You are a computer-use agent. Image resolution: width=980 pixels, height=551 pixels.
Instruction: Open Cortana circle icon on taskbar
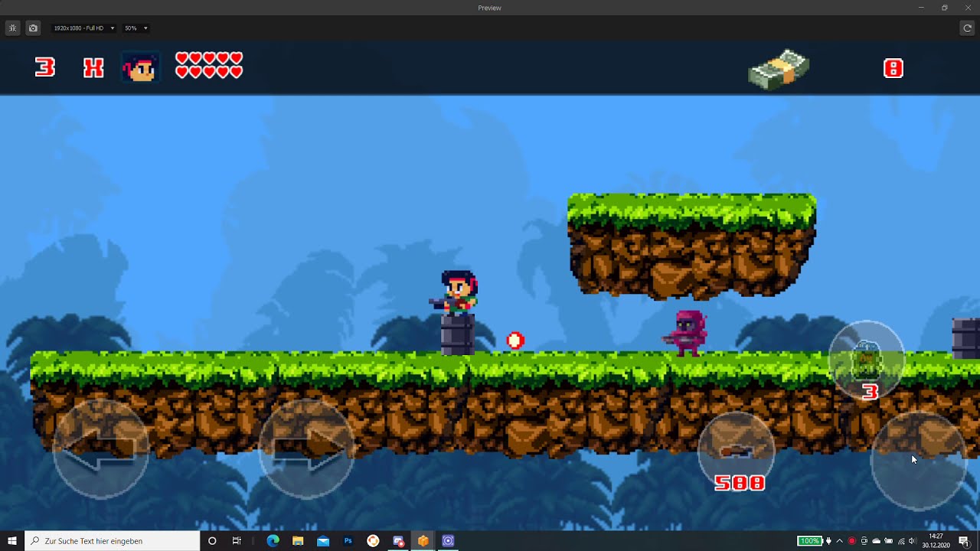click(212, 541)
